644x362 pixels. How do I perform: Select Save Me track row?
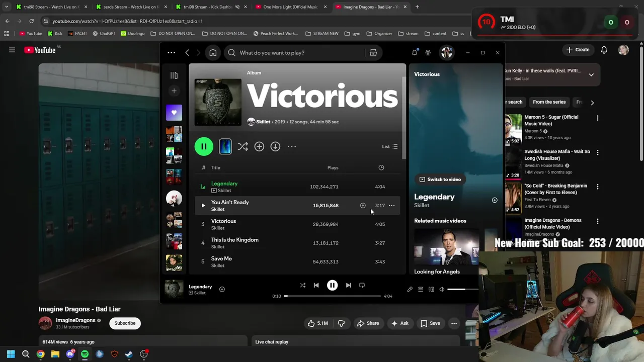[297, 261]
